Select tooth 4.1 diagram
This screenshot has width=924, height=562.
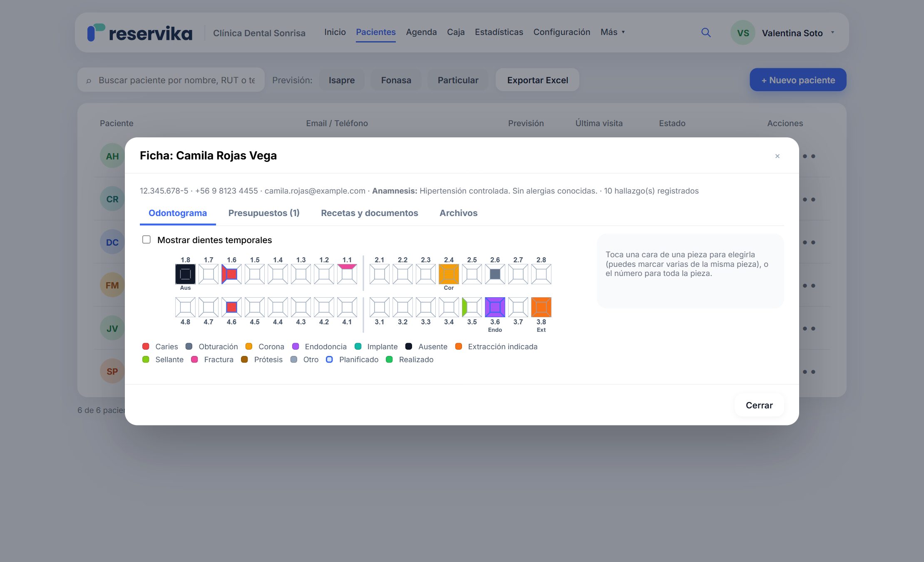point(347,307)
